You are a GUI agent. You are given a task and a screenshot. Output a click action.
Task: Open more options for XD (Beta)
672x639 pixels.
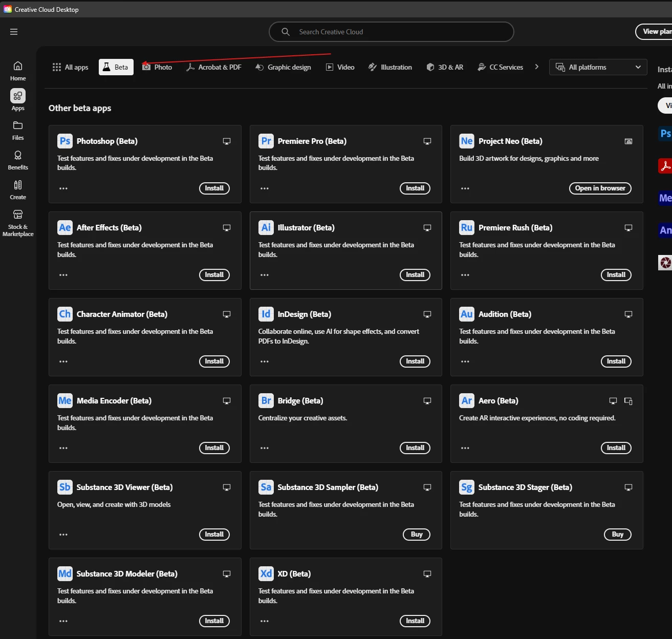265,621
